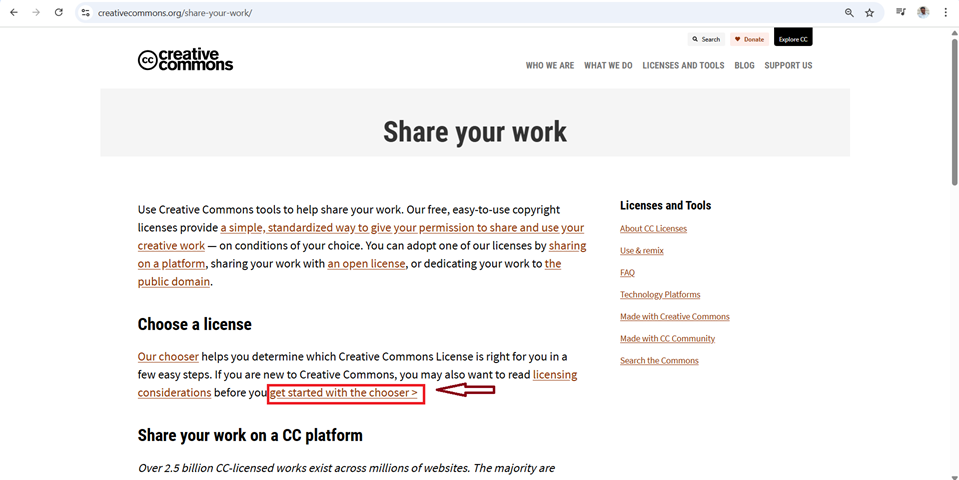
Task: Open the Blog menu item
Action: pos(744,65)
